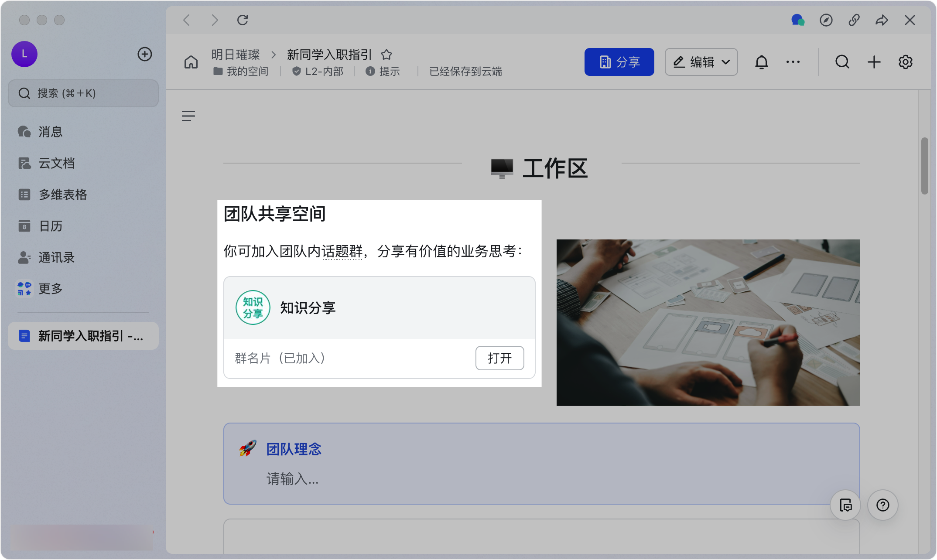Go to home icon in breadcrumb
Image resolution: width=937 pixels, height=560 pixels.
pyautogui.click(x=191, y=62)
